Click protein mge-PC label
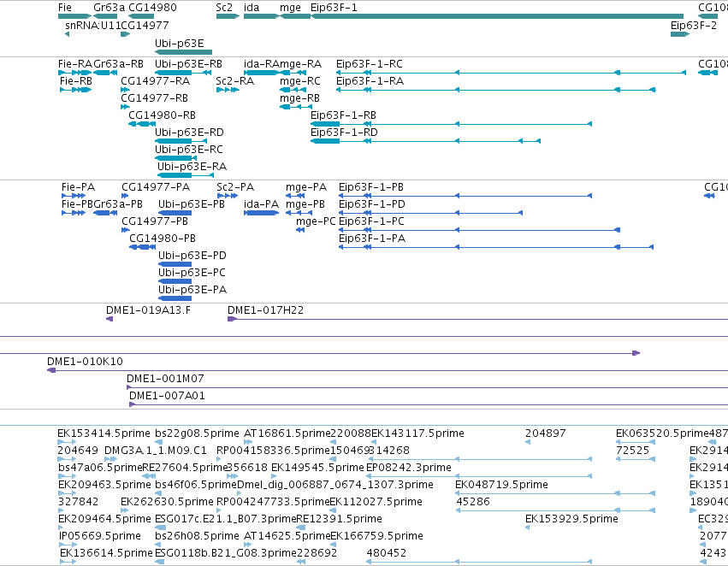 316,221
